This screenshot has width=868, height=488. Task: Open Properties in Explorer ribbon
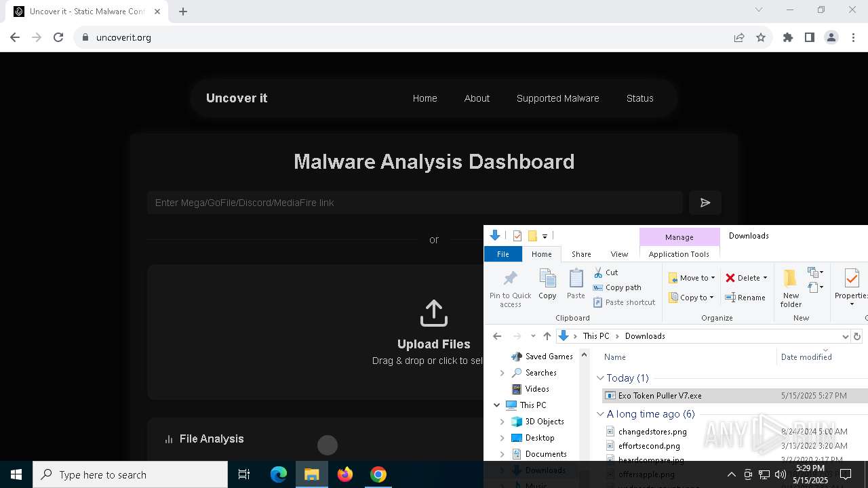coord(852,288)
